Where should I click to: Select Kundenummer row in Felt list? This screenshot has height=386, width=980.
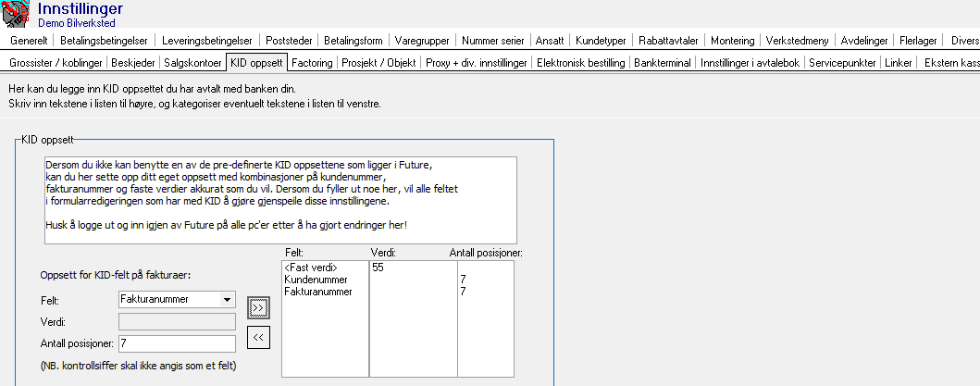click(316, 279)
